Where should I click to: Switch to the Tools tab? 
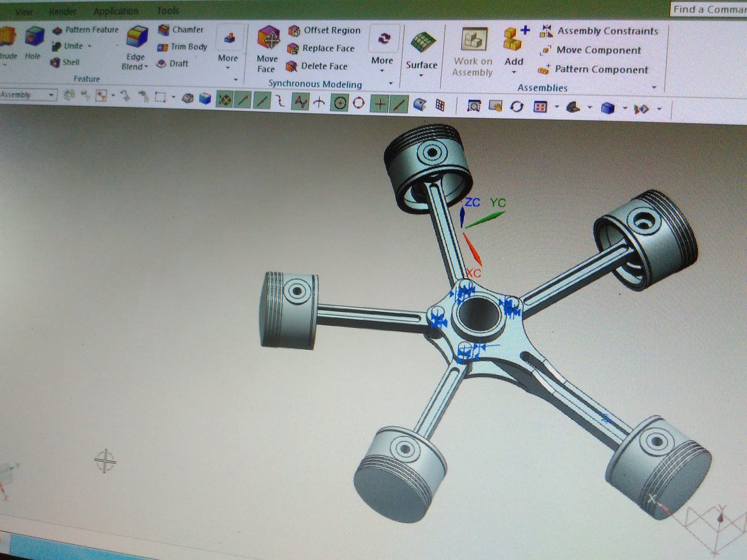tap(168, 10)
